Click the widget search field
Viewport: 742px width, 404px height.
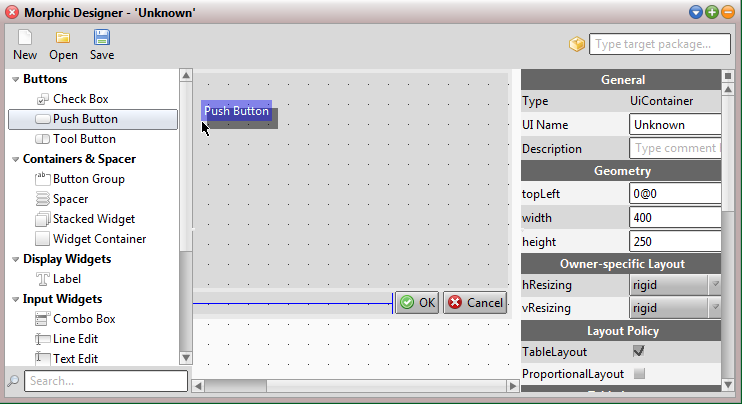pyautogui.click(x=105, y=381)
